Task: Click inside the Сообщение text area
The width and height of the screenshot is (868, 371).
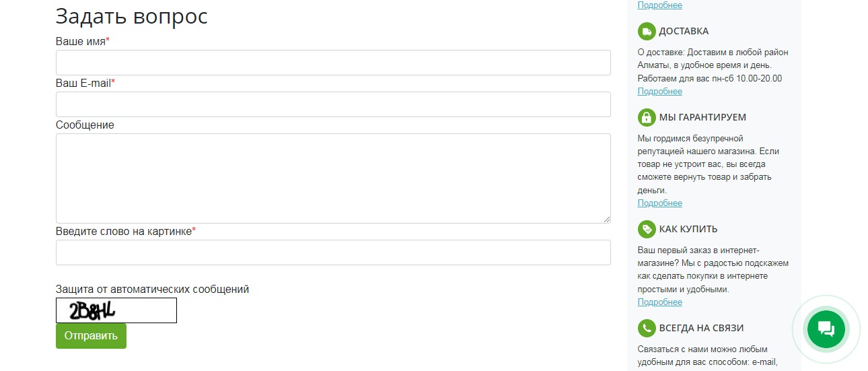Action: click(333, 178)
